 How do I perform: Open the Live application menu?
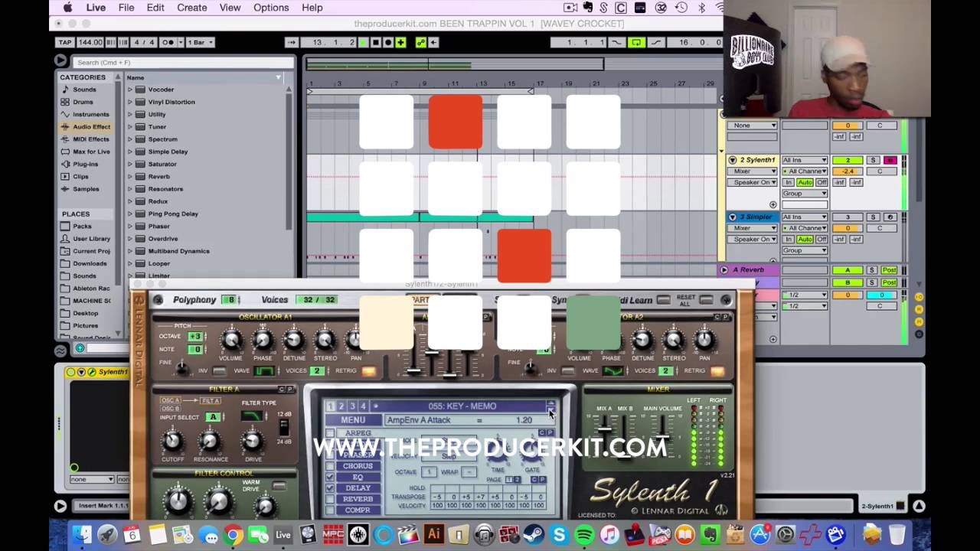96,8
